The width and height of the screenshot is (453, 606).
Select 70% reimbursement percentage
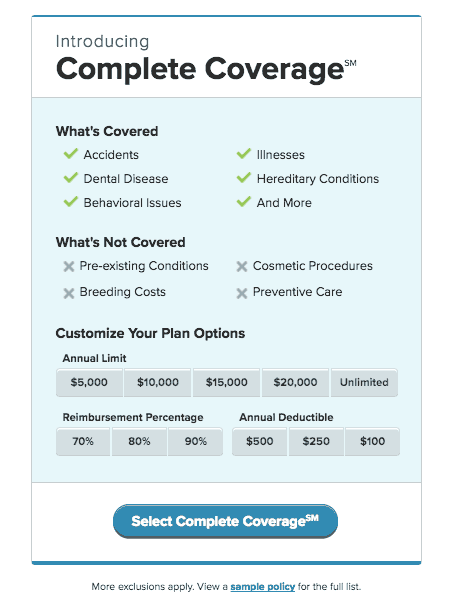(83, 441)
